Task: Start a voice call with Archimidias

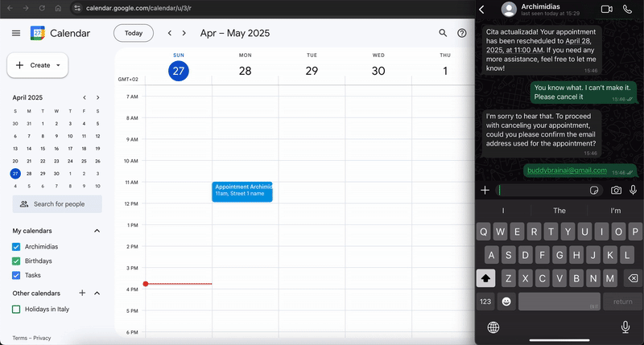Action: 627,9
